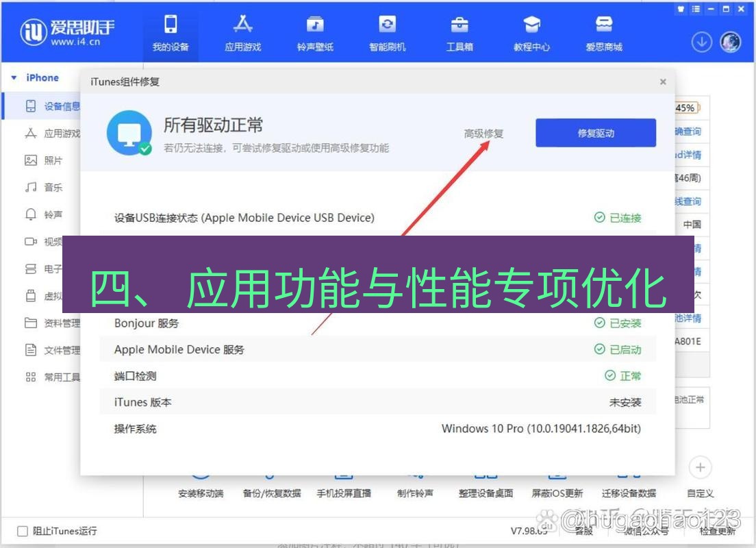Click the Windows 10 Pro system value

coord(541,428)
